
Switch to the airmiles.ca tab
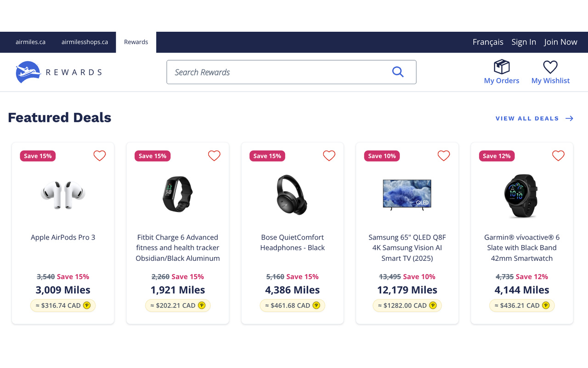coord(30,42)
